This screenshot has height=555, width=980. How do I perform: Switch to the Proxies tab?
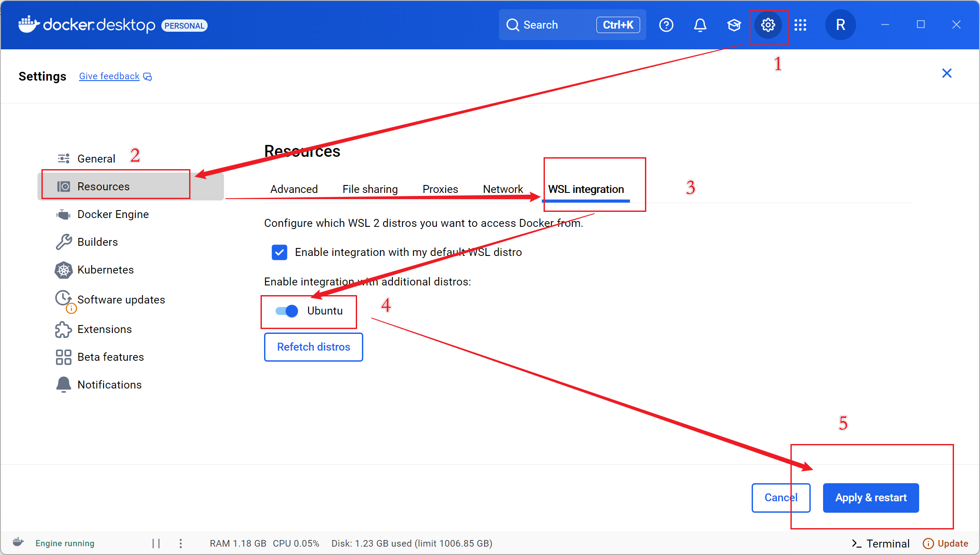[x=440, y=189]
